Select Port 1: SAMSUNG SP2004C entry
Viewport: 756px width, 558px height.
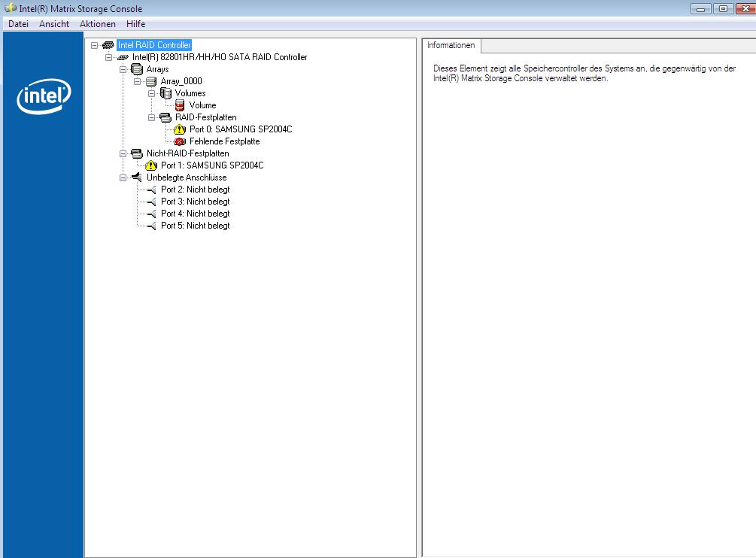tap(212, 165)
